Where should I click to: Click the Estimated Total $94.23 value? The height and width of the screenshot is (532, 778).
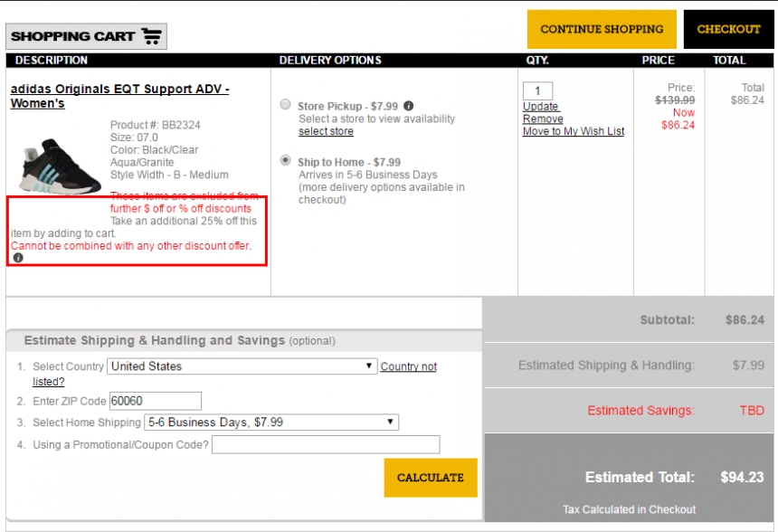click(742, 478)
